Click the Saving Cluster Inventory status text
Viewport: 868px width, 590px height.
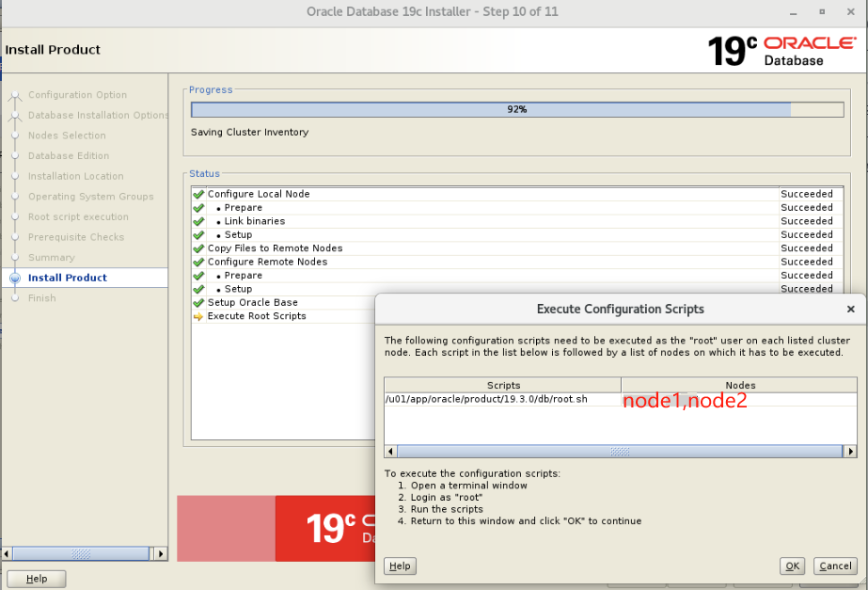tap(249, 132)
